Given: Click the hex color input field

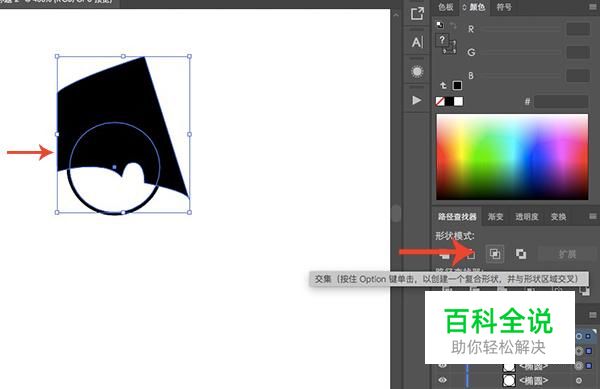Looking at the screenshot, I should [x=561, y=101].
